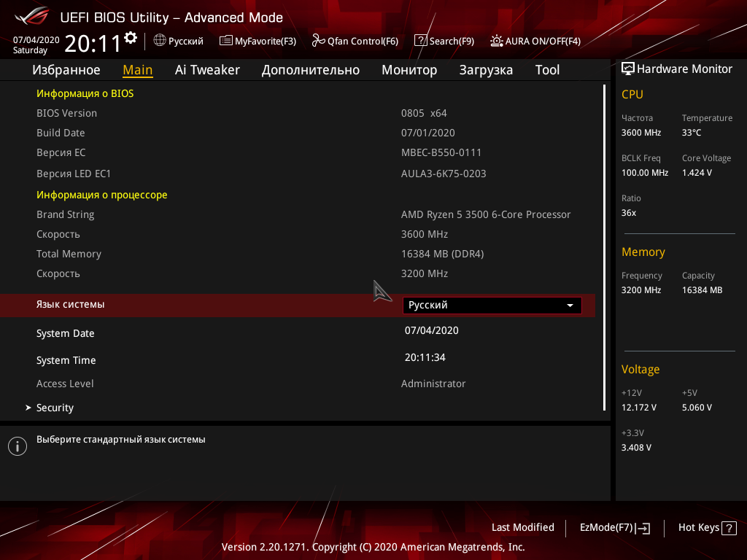
Task: Select the System Date value 07/04/2020
Action: (432, 330)
